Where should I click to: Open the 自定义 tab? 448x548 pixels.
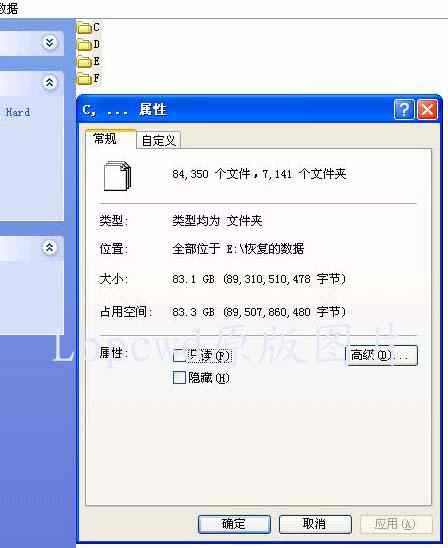click(158, 140)
